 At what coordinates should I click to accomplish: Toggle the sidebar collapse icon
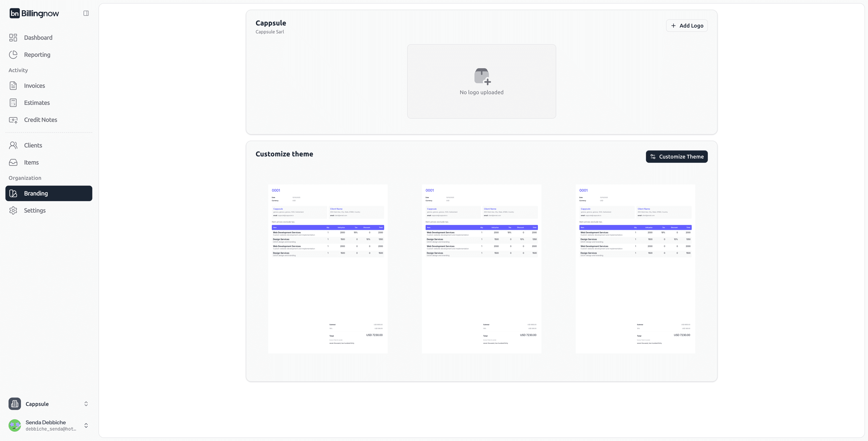pyautogui.click(x=86, y=14)
